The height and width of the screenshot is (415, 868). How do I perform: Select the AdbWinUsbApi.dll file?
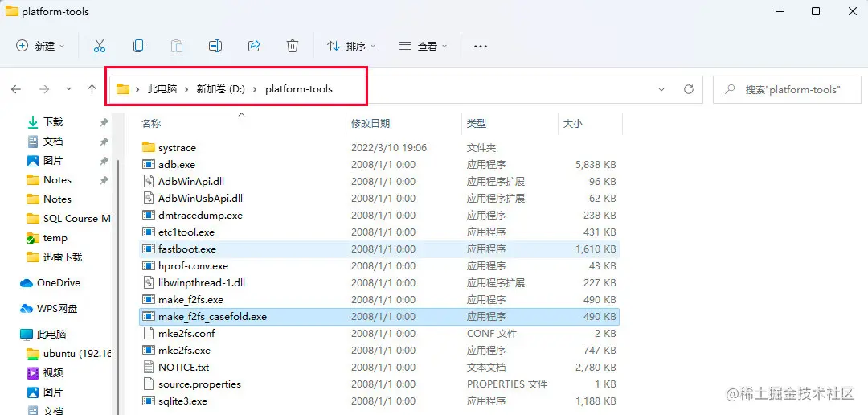point(379,199)
